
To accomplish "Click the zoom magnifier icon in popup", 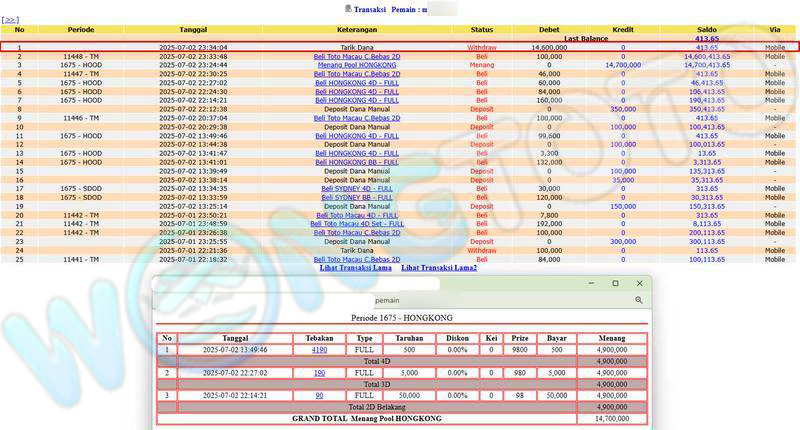I will coord(638,300).
